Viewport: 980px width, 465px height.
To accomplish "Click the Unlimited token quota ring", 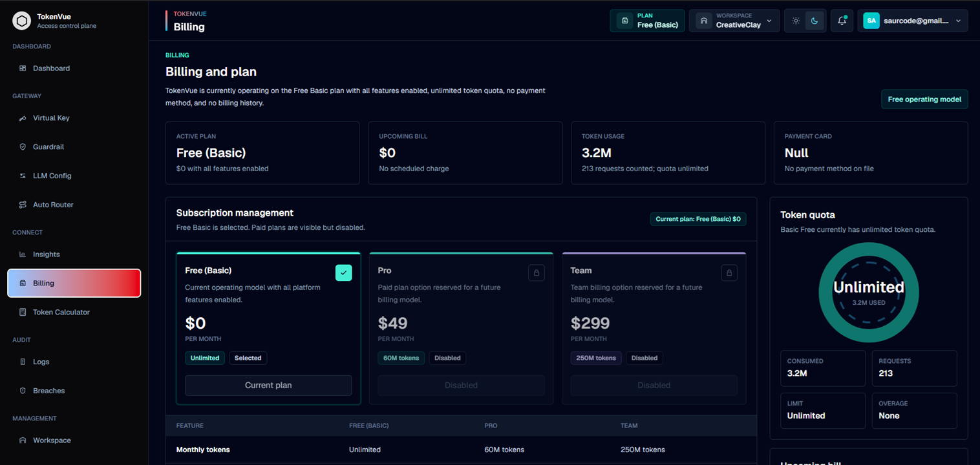I will click(x=869, y=293).
